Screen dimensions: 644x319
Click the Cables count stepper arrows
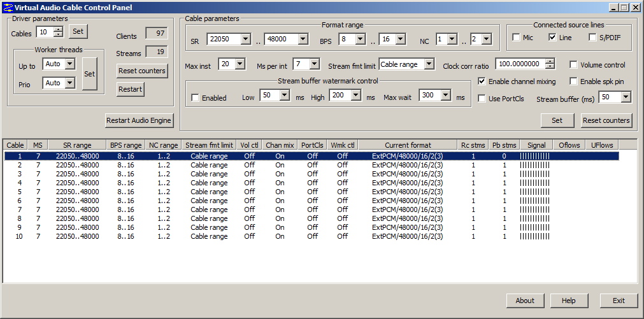[59, 31]
